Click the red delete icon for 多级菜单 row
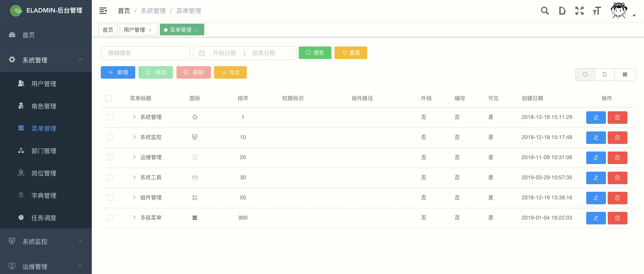Image resolution: width=644 pixels, height=274 pixels. tap(617, 218)
